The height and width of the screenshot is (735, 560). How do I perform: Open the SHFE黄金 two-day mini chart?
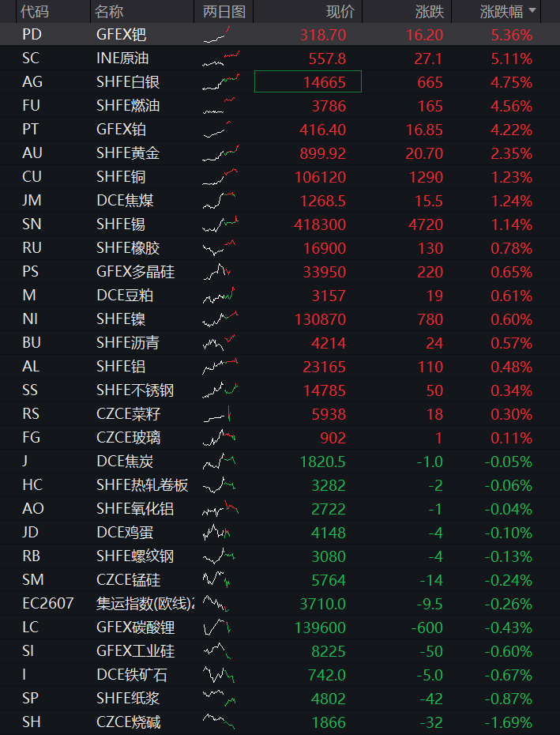(220, 153)
